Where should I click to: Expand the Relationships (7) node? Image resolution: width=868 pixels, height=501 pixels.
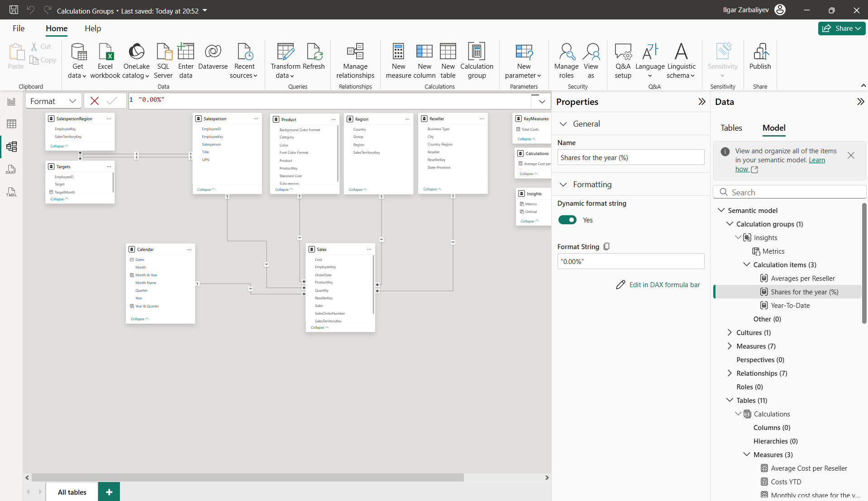pyautogui.click(x=730, y=373)
